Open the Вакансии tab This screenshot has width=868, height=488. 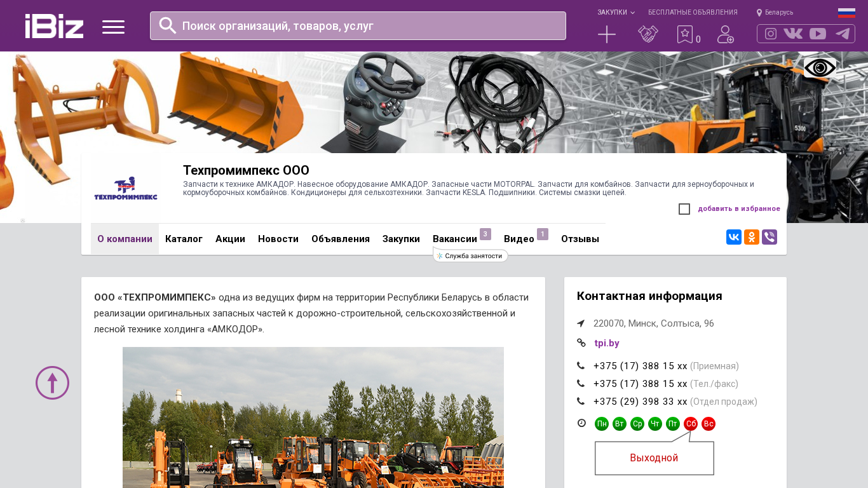pos(455,239)
